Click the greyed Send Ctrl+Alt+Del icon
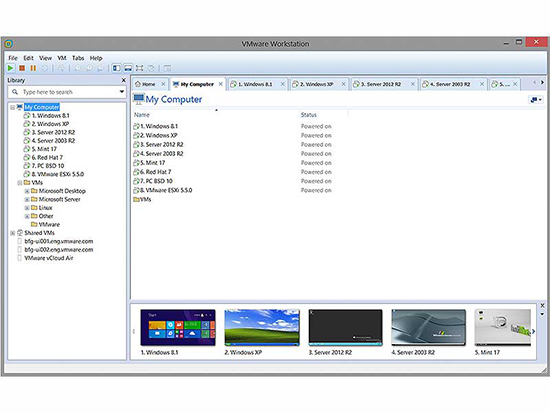 coord(61,68)
